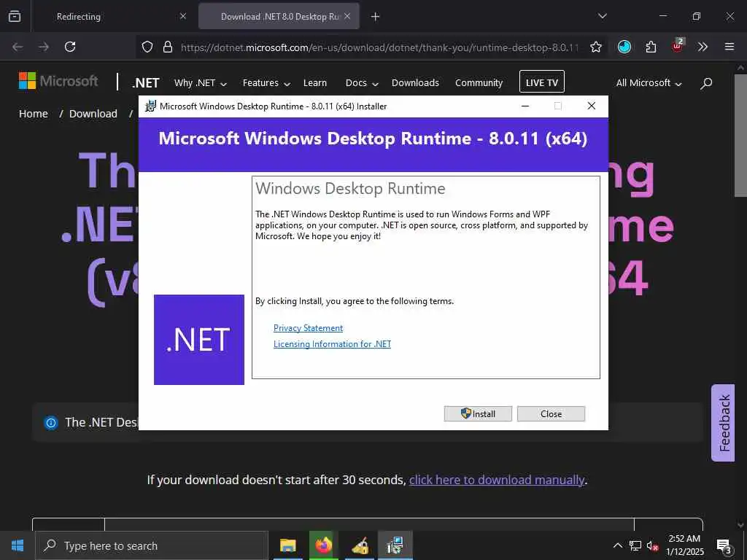
Task: List all tabs with the dropdown arrow
Action: [x=602, y=16]
